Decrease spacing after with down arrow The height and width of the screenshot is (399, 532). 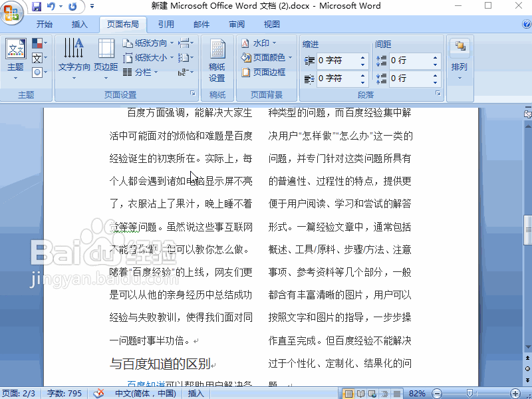[x=436, y=82]
